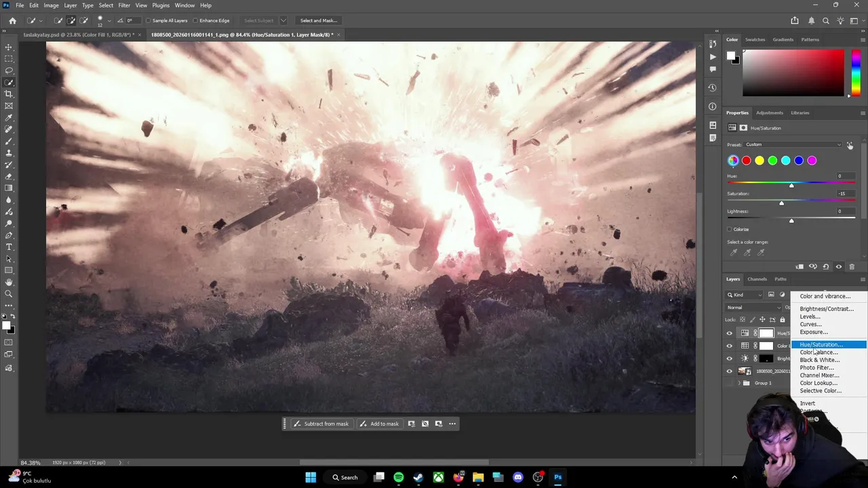
Task: Switch to the Channels tab
Action: click(x=757, y=279)
